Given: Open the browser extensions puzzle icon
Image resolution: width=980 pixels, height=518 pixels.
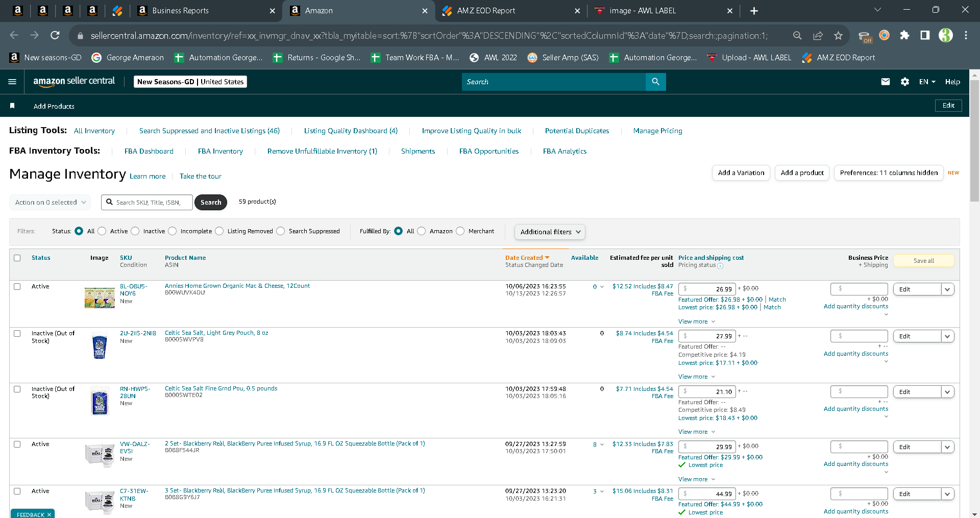Looking at the screenshot, I should tap(904, 35).
